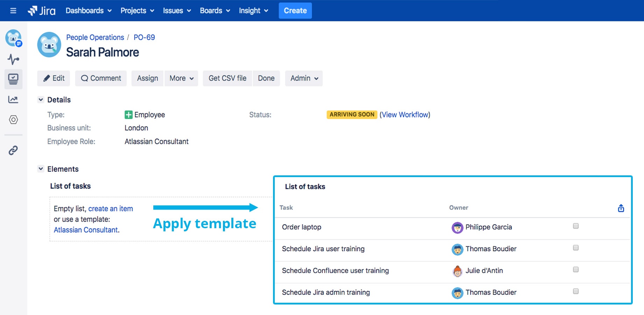Viewport: 644px width, 315px height.
Task: Open the Insight dropdown menu
Action: (x=253, y=10)
